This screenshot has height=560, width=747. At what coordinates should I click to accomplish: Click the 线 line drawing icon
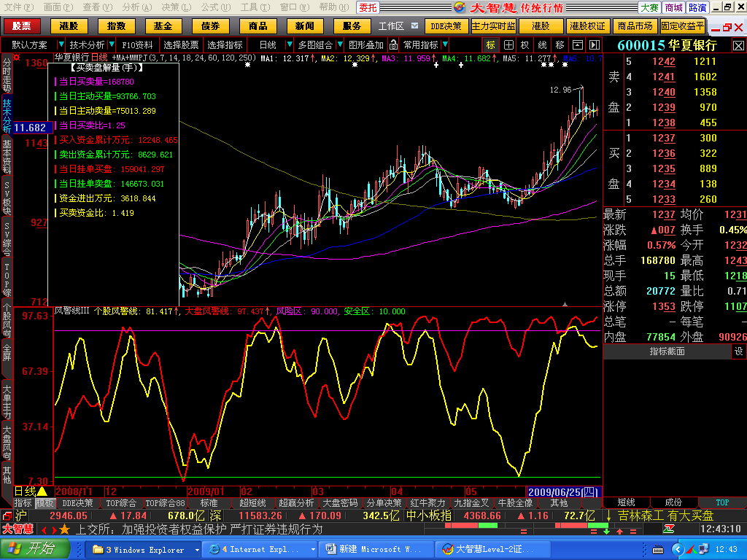click(x=542, y=45)
